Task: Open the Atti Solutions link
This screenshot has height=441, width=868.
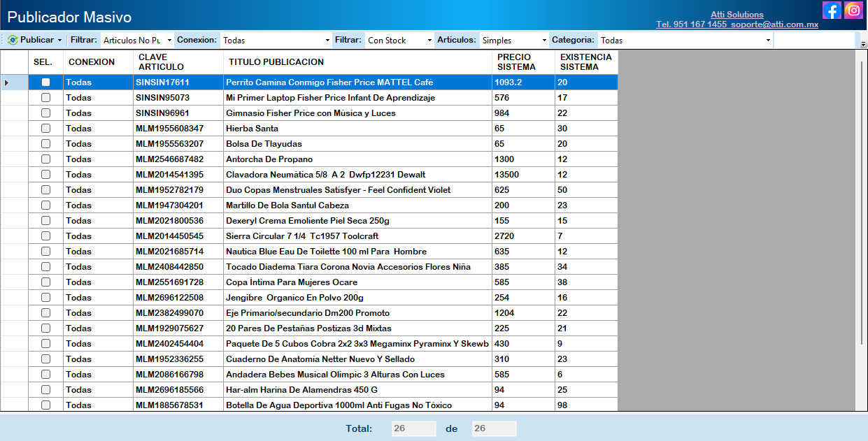Action: click(737, 15)
